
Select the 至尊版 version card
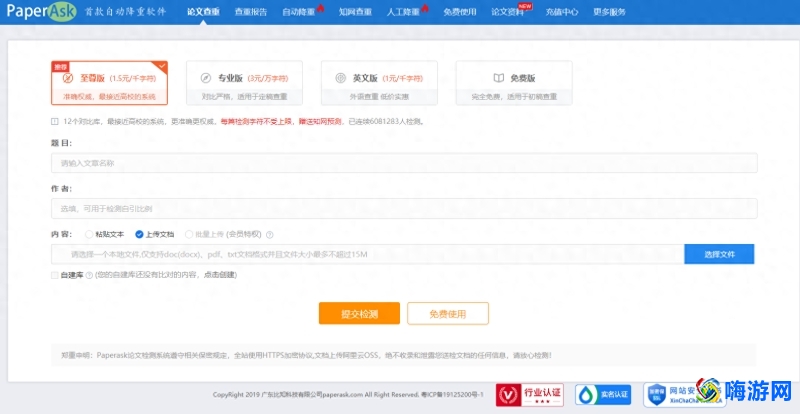(x=109, y=83)
